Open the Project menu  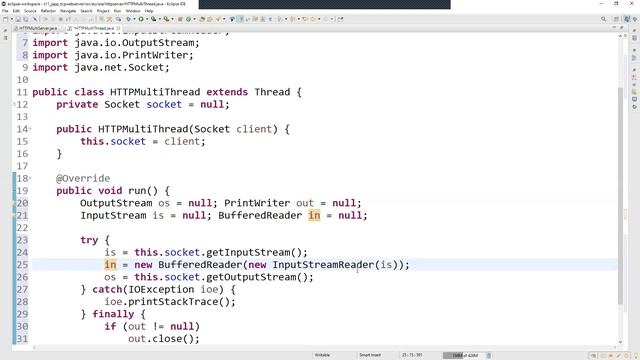pos(103,11)
